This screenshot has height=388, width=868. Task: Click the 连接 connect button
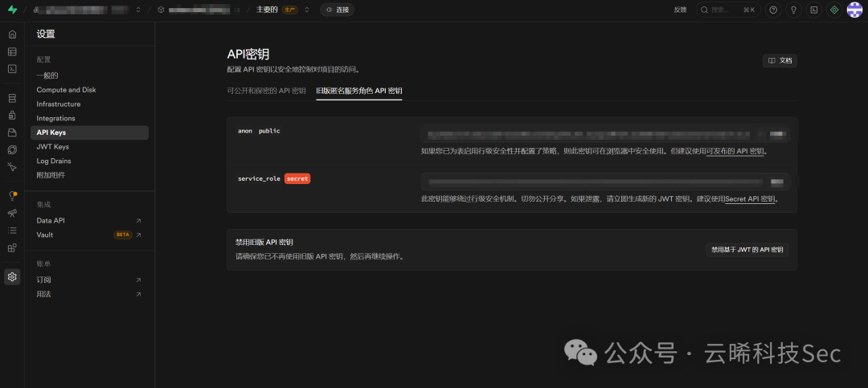pyautogui.click(x=337, y=10)
